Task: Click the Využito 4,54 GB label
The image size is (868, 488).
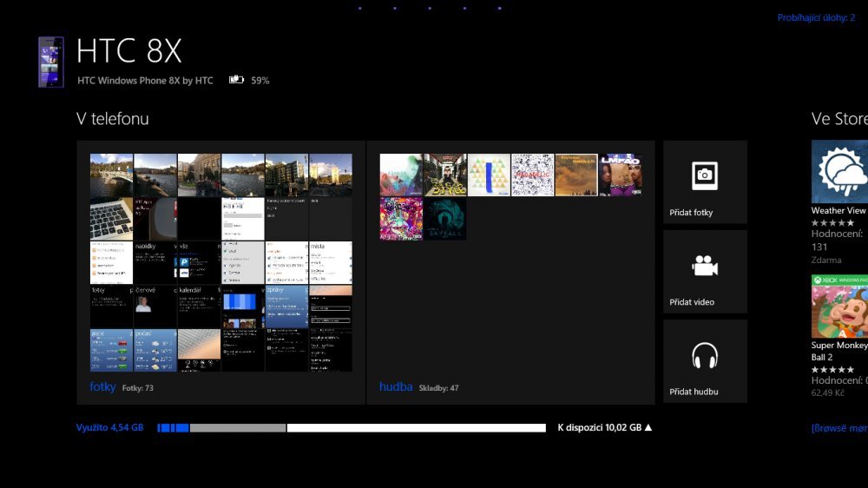Action: click(x=109, y=427)
